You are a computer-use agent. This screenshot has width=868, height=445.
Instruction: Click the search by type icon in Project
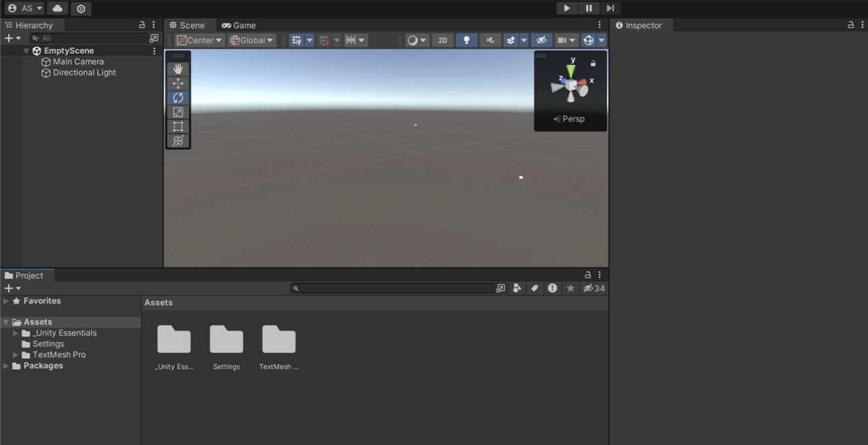pyautogui.click(x=517, y=288)
